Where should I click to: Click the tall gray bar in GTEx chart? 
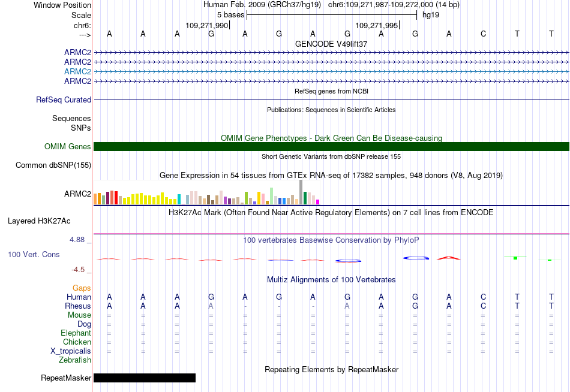click(x=301, y=192)
